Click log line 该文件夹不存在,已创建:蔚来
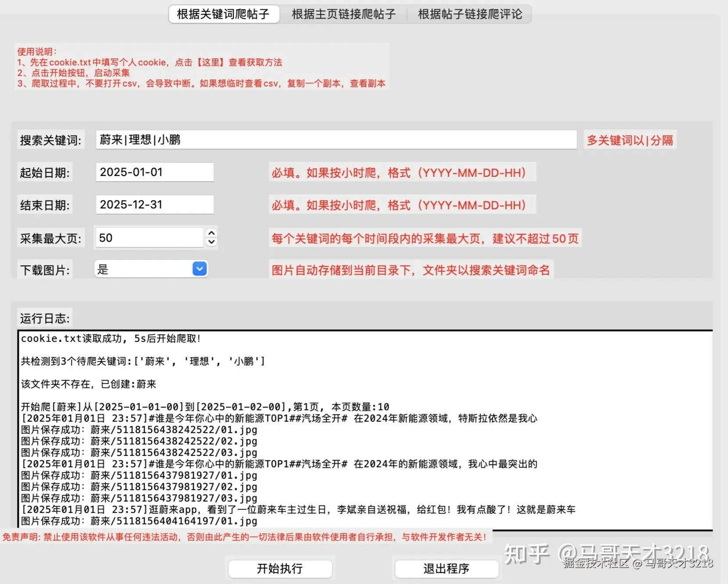This screenshot has width=728, height=584. click(89, 384)
